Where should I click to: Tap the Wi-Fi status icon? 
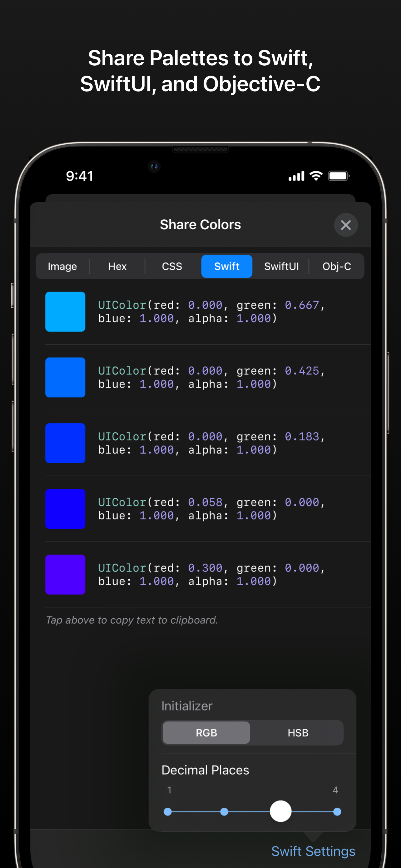(x=316, y=176)
